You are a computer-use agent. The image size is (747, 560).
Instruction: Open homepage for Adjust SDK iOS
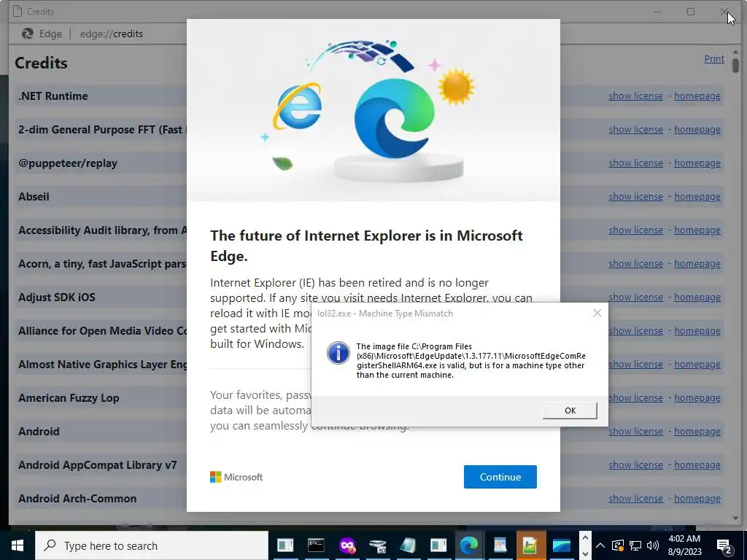pos(697,297)
